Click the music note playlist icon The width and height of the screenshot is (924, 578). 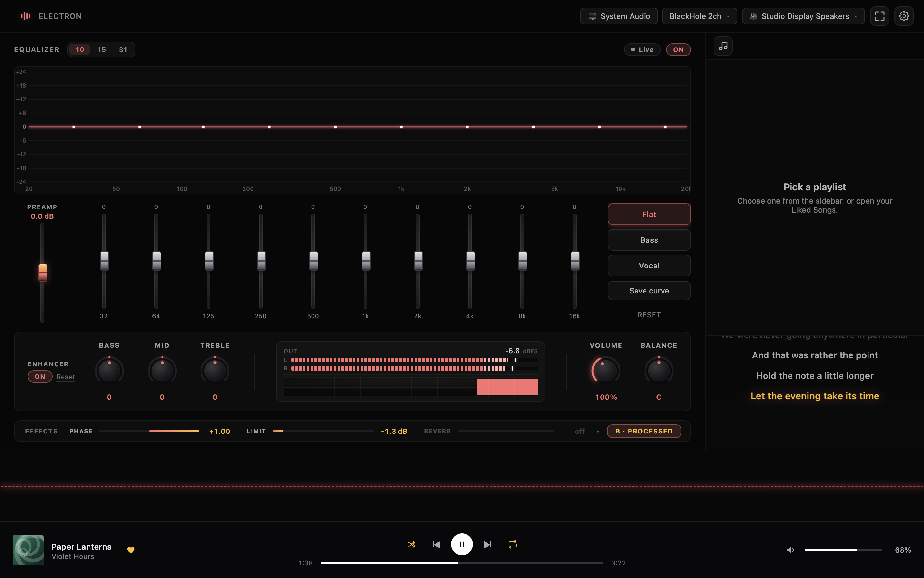pos(723,46)
